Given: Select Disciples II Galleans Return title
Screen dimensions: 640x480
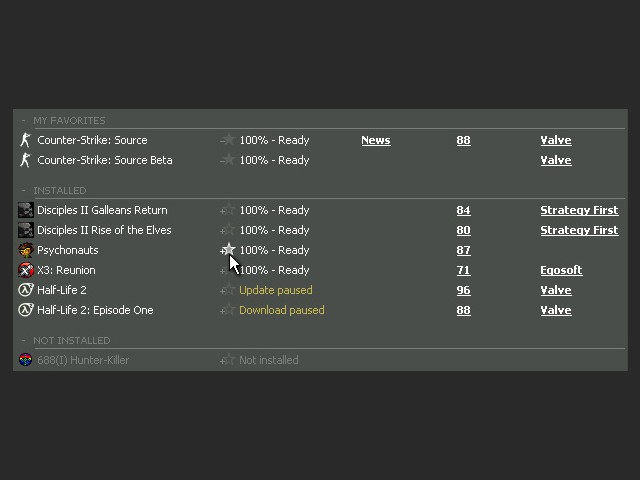Looking at the screenshot, I should tap(102, 210).
